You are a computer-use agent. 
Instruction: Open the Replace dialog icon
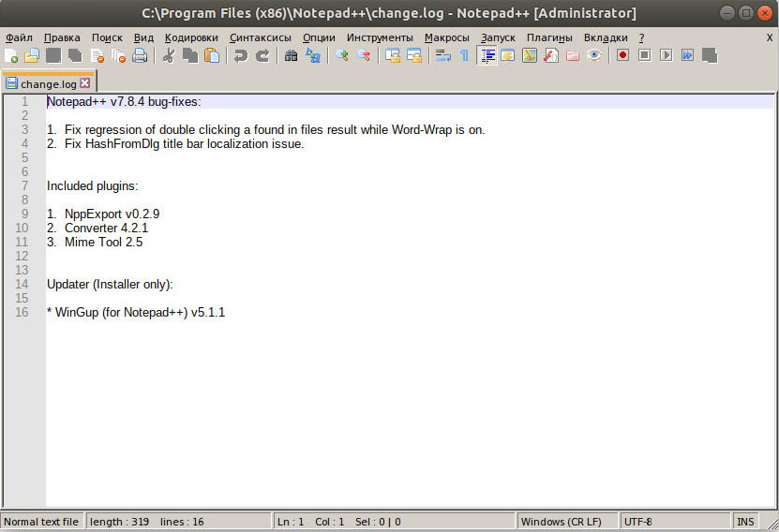coord(313,55)
